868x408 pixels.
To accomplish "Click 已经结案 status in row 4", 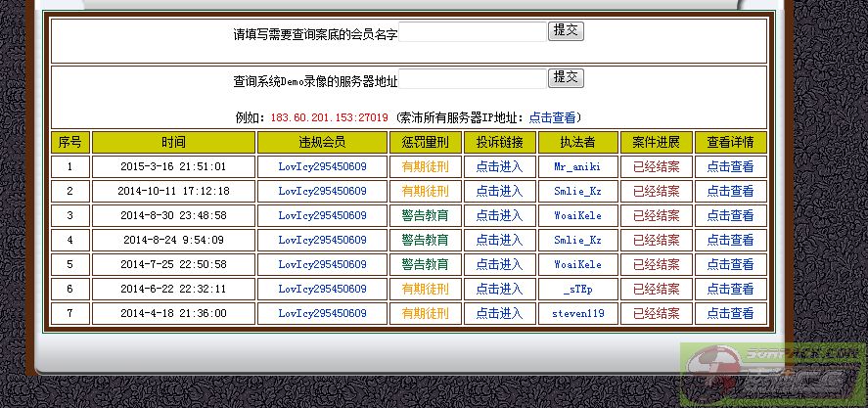I will pyautogui.click(x=656, y=240).
